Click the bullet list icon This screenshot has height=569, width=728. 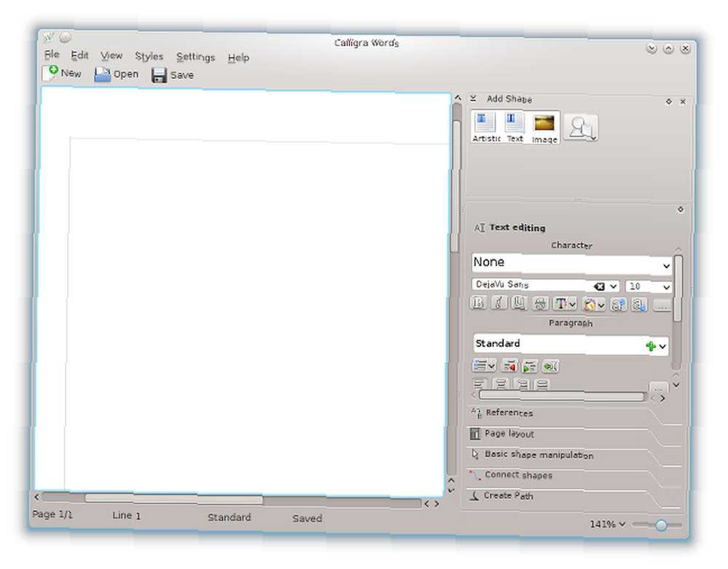[x=480, y=366]
